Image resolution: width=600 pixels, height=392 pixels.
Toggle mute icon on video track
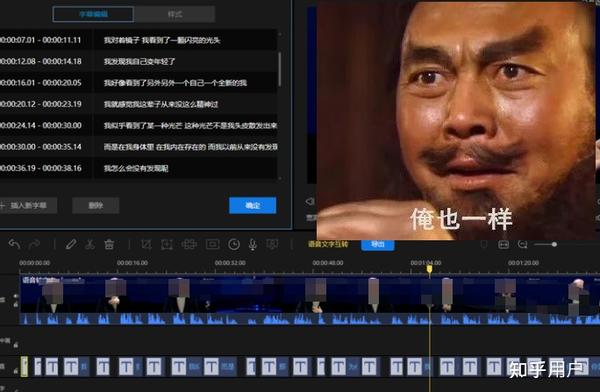(x=16, y=296)
